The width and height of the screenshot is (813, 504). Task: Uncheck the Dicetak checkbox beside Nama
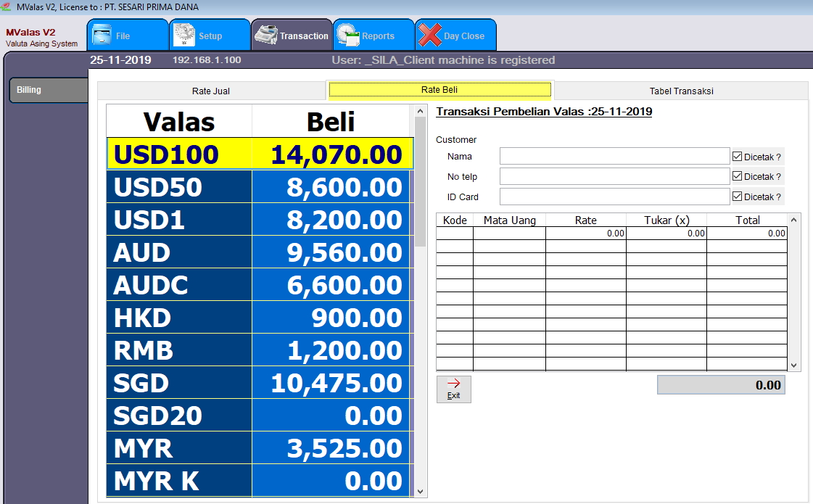[x=738, y=157]
